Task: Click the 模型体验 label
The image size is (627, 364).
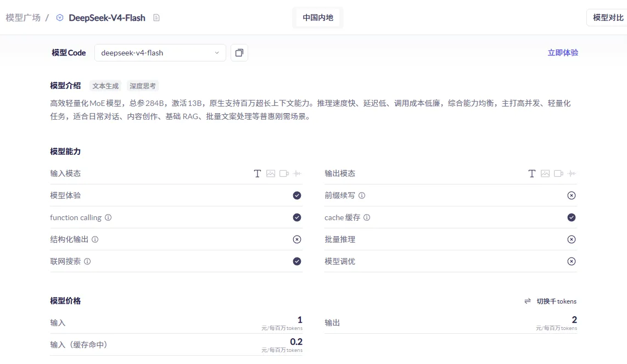Action: (x=65, y=195)
